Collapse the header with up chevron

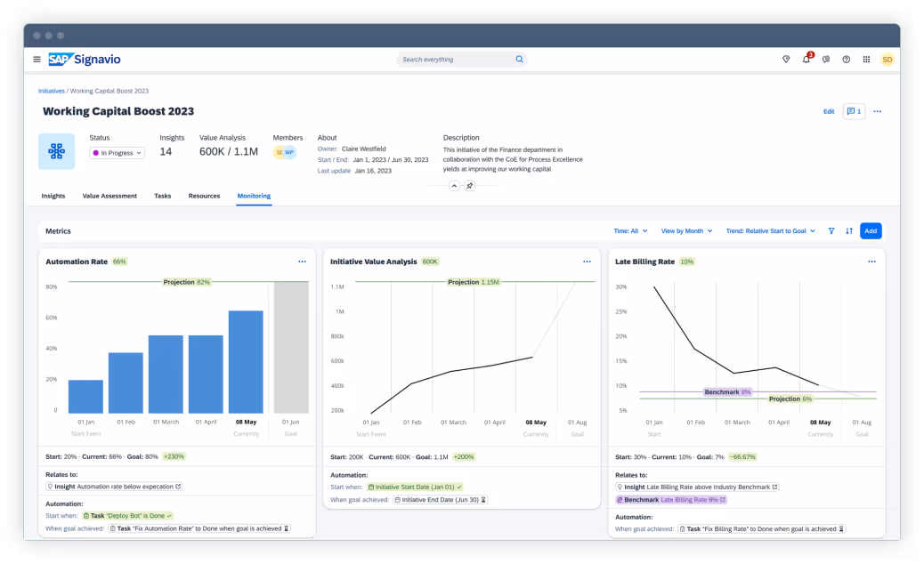[454, 186]
